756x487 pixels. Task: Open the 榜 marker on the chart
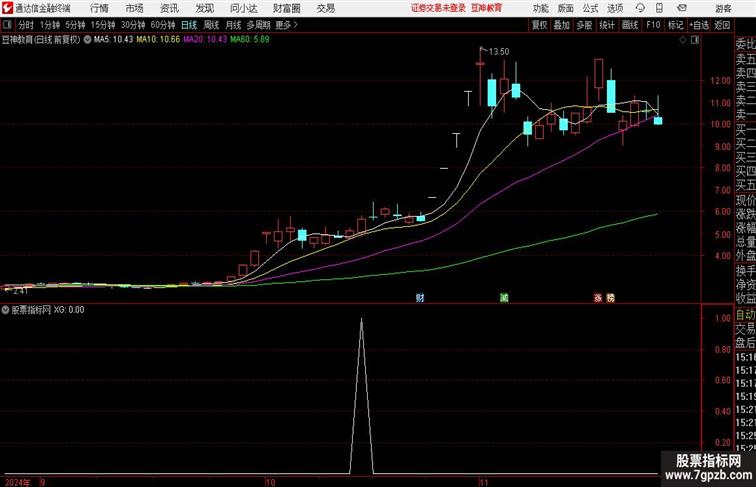(610, 298)
